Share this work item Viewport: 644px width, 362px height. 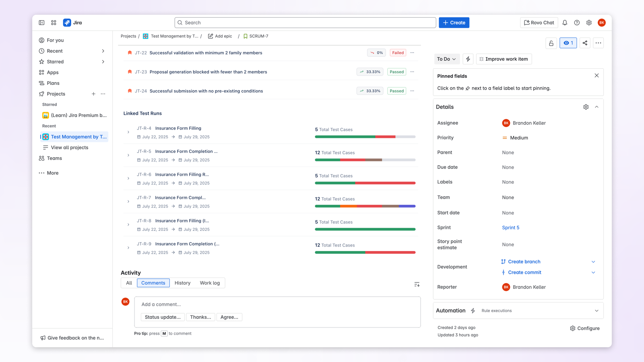point(585,43)
